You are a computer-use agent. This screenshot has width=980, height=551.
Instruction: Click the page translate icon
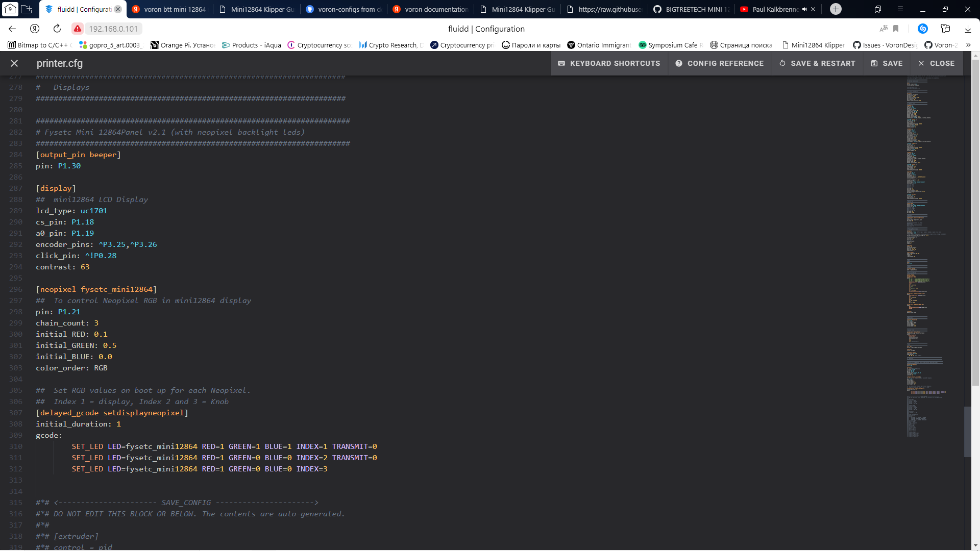point(883,29)
